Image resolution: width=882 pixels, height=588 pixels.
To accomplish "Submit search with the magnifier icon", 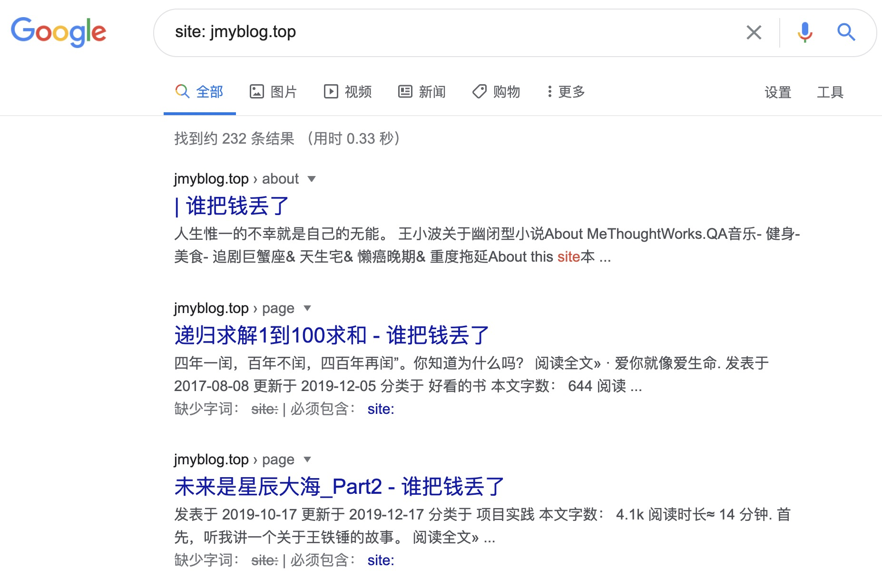I will (846, 32).
